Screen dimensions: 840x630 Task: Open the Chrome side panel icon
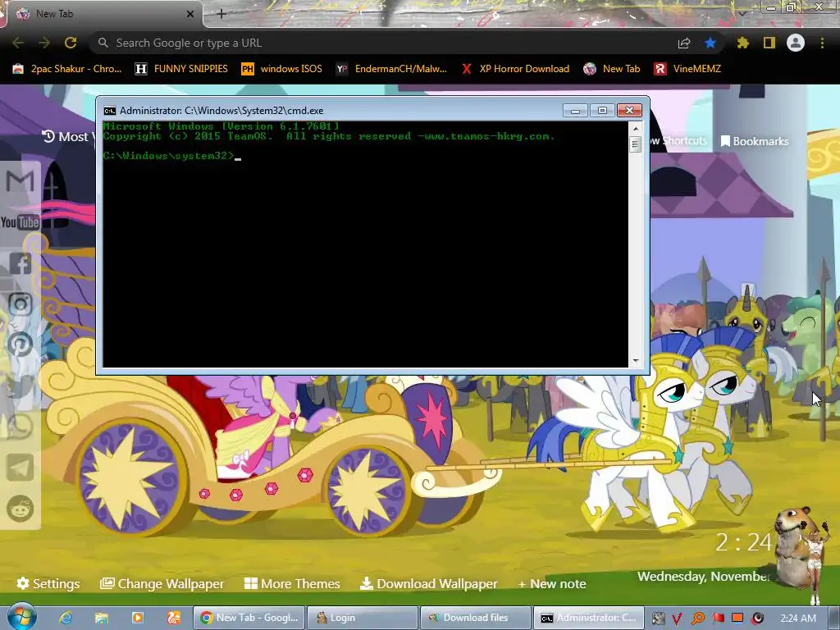pos(769,43)
